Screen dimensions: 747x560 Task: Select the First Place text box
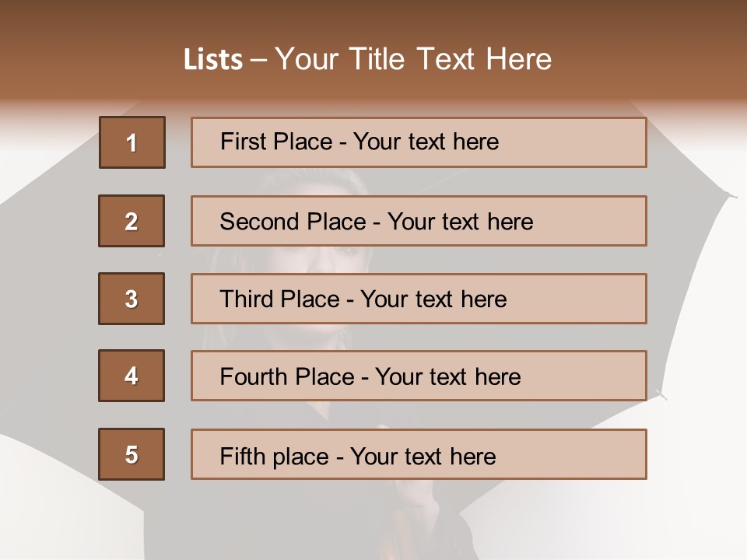click(419, 142)
